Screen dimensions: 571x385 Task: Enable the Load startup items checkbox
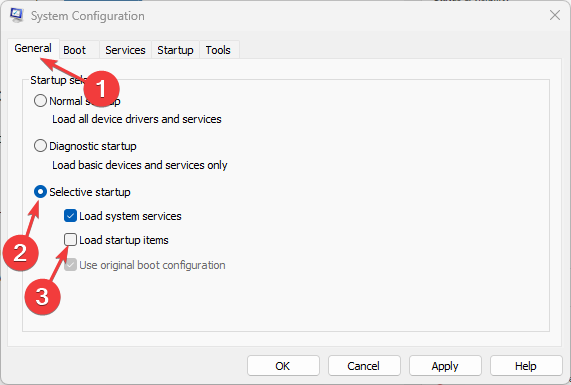click(x=70, y=240)
